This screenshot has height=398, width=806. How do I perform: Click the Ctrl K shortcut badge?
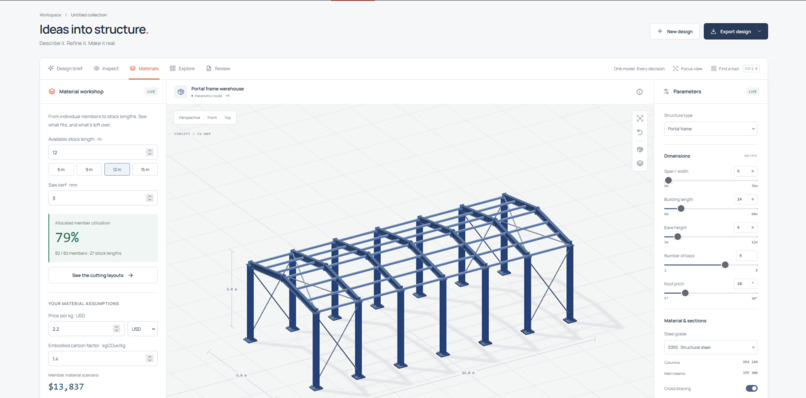(x=751, y=68)
